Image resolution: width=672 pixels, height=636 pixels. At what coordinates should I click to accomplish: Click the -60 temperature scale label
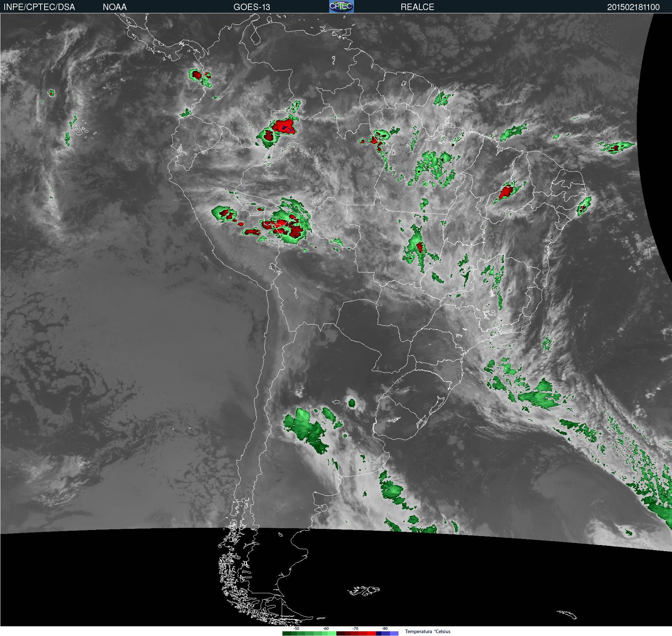[x=326, y=628]
